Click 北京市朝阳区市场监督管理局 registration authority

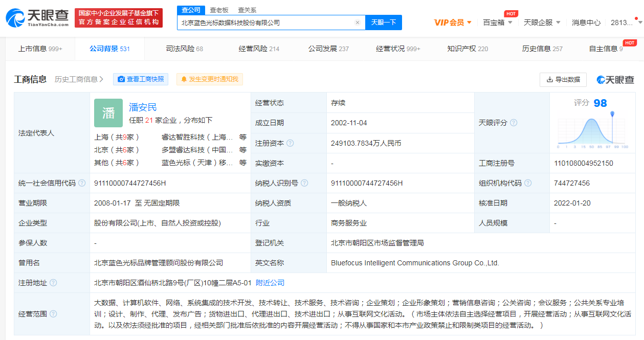point(377,243)
